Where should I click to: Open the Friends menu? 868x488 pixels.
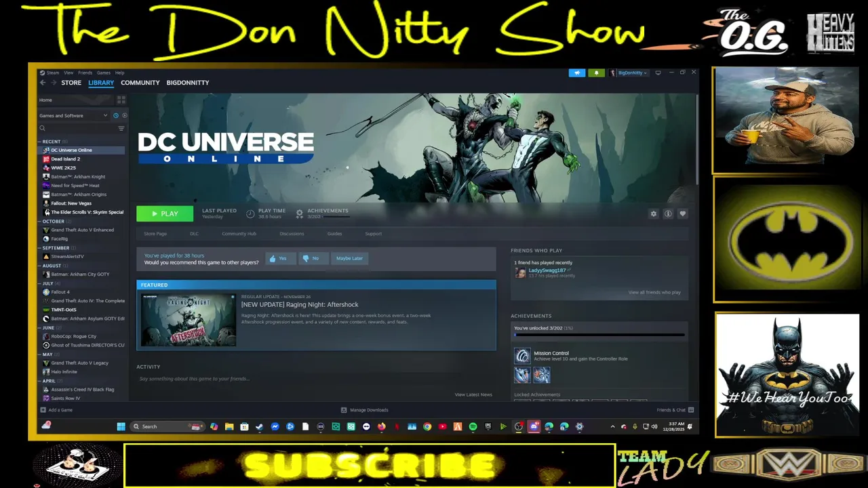(x=85, y=73)
